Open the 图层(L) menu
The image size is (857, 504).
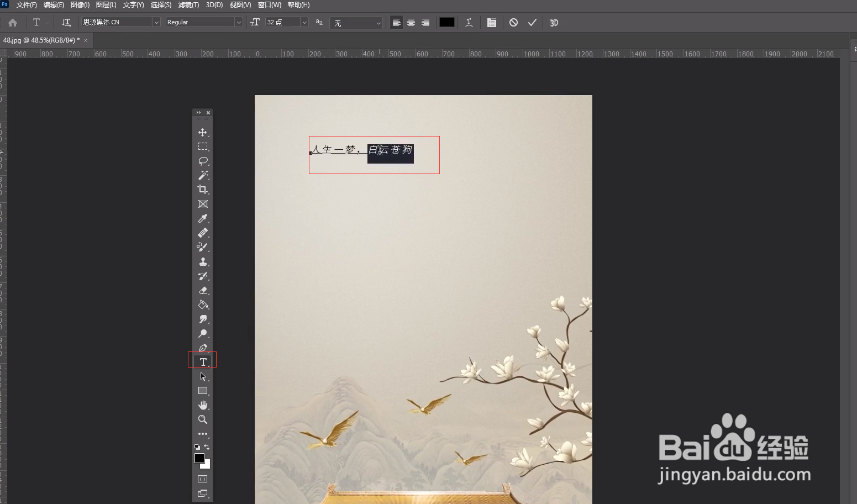click(106, 5)
